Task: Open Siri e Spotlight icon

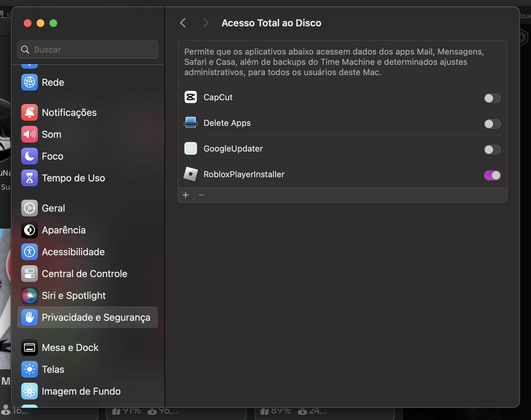Action: click(30, 295)
